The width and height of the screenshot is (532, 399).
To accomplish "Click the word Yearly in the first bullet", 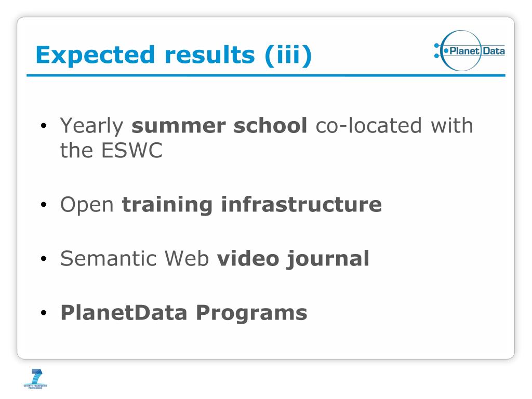I will coord(91,126).
